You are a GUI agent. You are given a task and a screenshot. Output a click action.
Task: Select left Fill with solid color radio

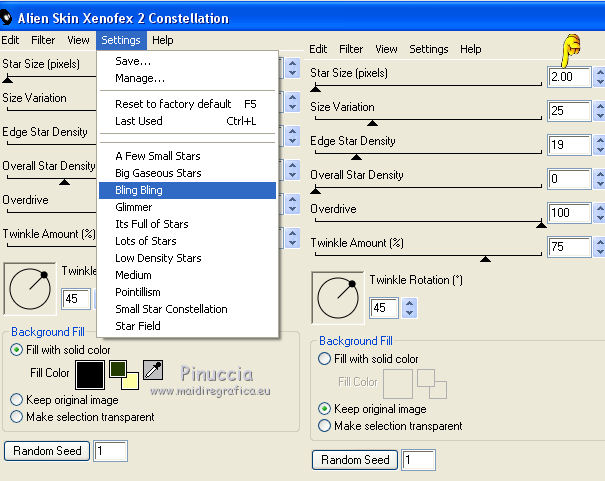click(16, 350)
